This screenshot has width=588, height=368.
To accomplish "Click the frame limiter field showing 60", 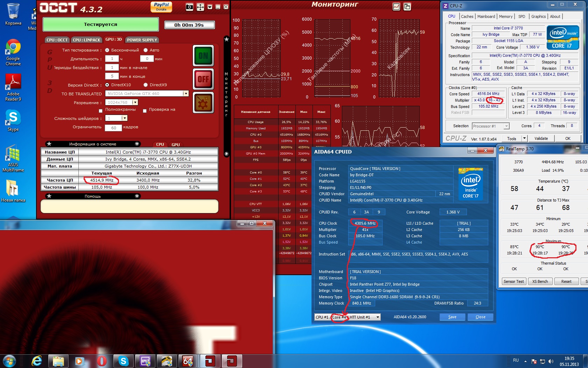I will (x=113, y=128).
